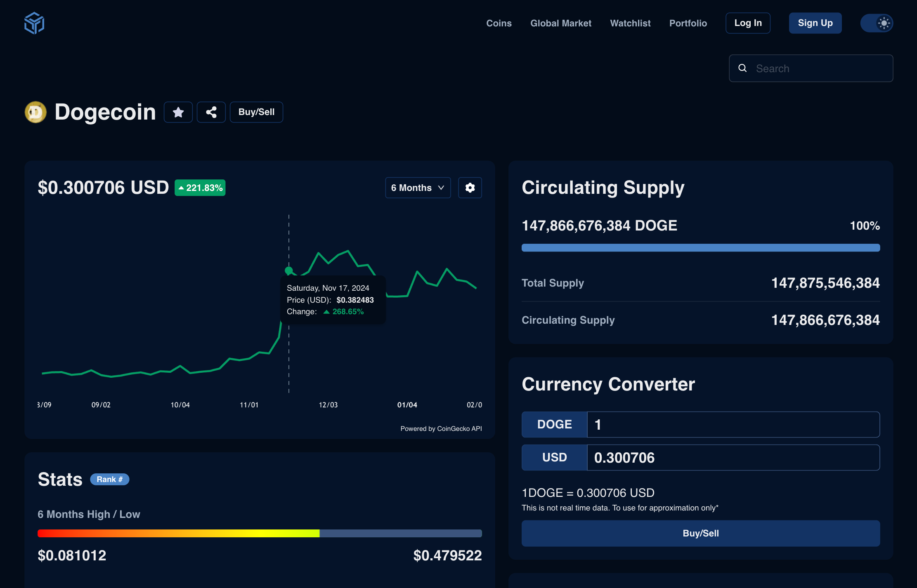The height and width of the screenshot is (588, 917).
Task: Click the Rank # badge in Stats
Action: [109, 480]
